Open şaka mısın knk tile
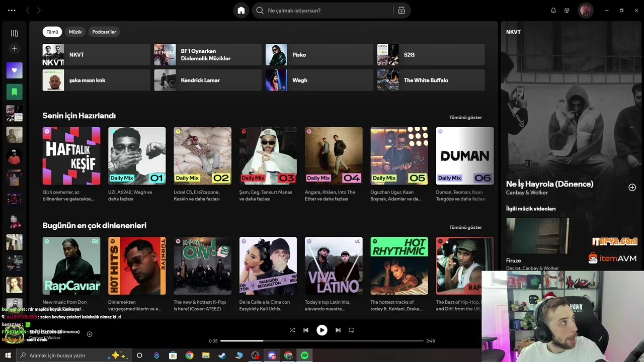Image resolution: width=644 pixels, height=362 pixels. coord(96,80)
